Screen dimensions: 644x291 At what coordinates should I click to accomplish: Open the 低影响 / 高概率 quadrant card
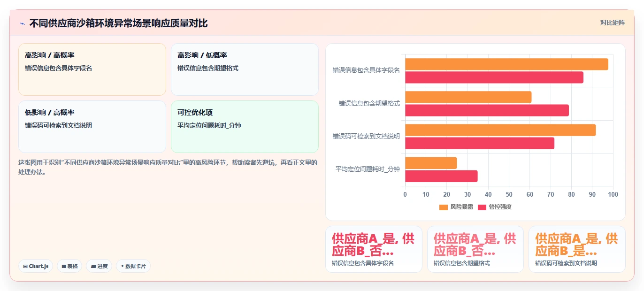pos(92,127)
